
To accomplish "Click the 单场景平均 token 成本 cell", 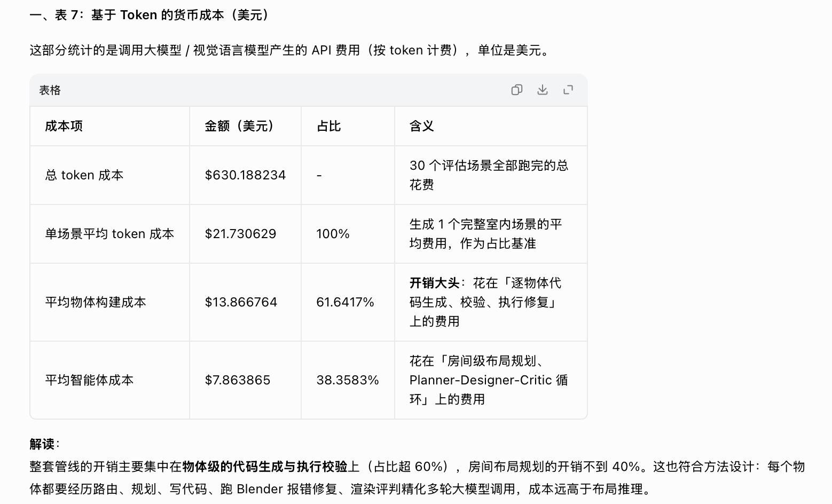I will pos(109,234).
